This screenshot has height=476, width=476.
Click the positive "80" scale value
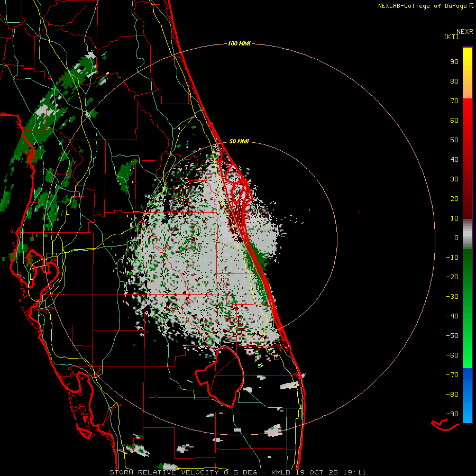point(454,81)
